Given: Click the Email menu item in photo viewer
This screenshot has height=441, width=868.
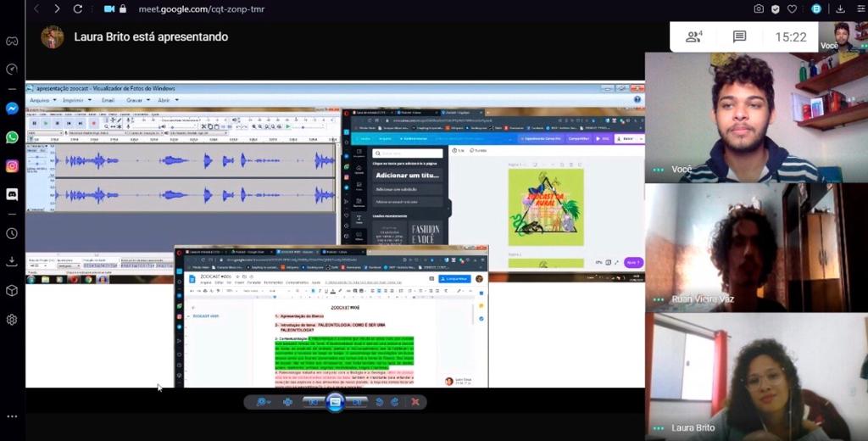Looking at the screenshot, I should [x=108, y=100].
